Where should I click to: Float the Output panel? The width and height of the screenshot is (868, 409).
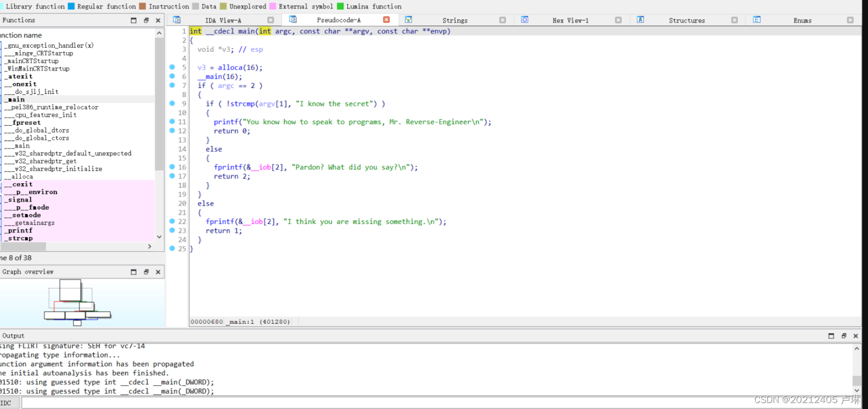point(844,336)
